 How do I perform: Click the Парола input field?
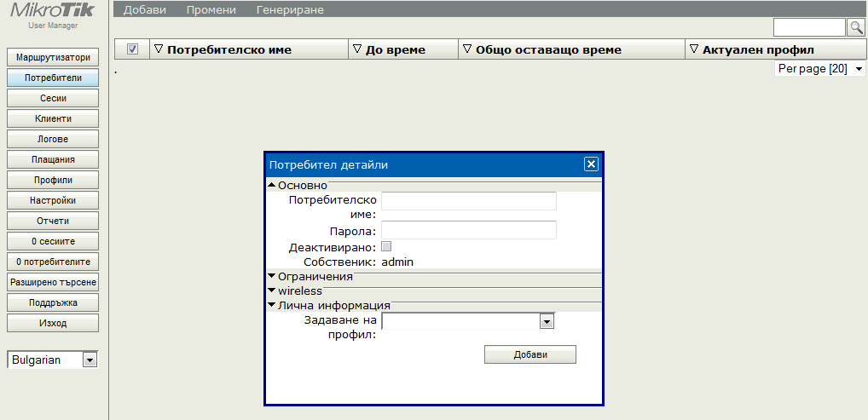click(468, 230)
